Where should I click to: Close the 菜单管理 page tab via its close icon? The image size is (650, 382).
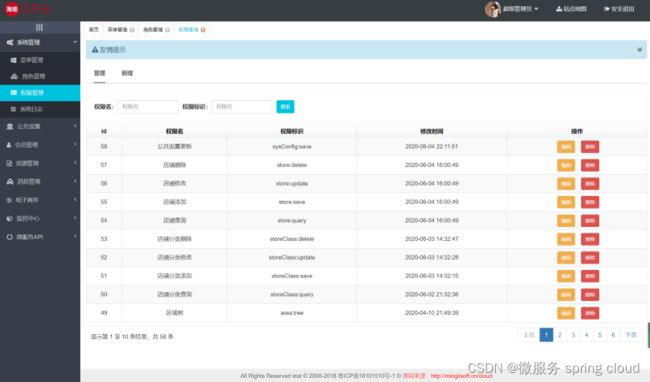point(132,30)
